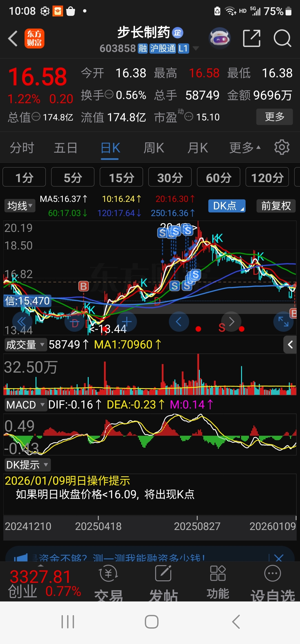Tap the current price 16.58
The image size is (300, 644).
coord(37,76)
